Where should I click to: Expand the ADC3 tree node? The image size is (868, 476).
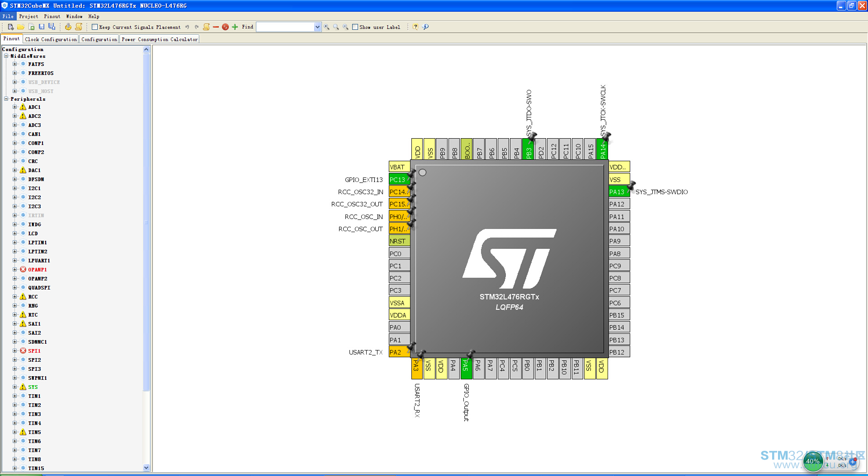pyautogui.click(x=14, y=125)
